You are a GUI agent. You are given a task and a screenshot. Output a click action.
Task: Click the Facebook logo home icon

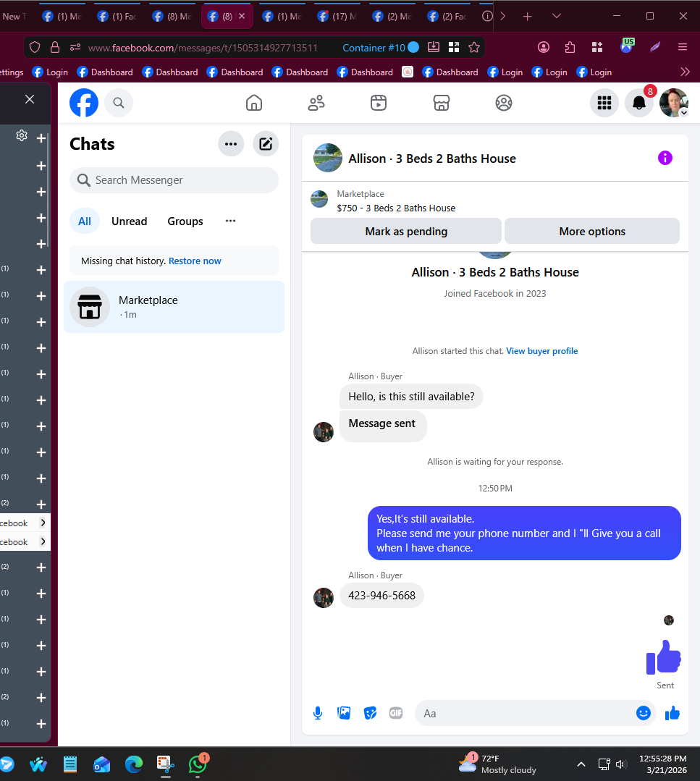[84, 103]
